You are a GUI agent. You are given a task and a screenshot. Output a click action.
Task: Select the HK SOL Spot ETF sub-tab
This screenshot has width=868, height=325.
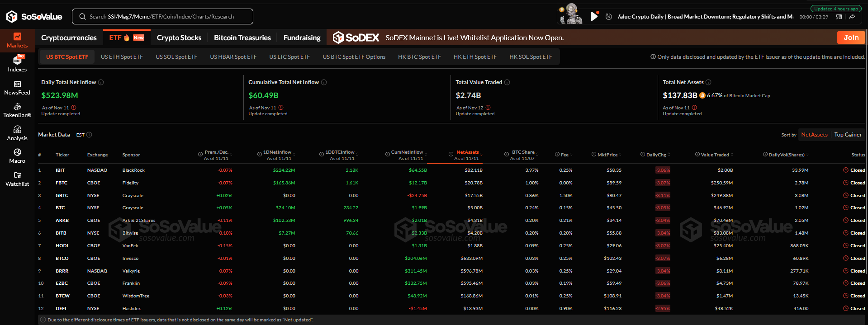[531, 57]
